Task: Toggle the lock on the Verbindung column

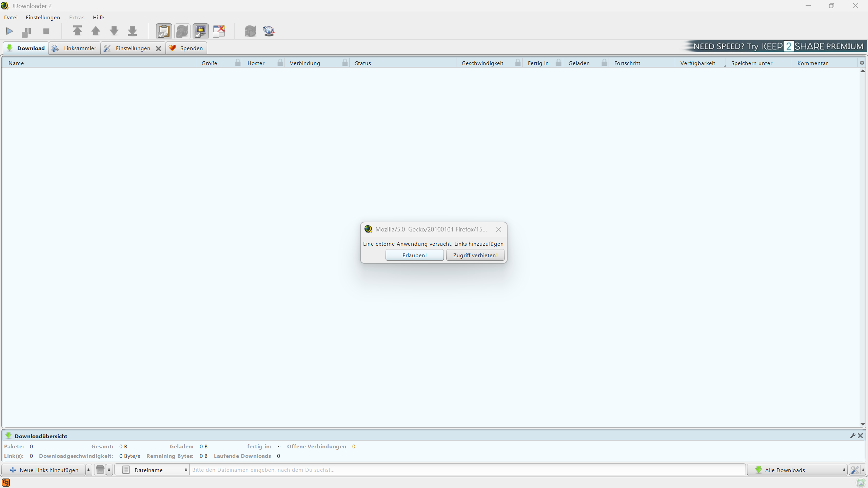Action: click(x=345, y=62)
